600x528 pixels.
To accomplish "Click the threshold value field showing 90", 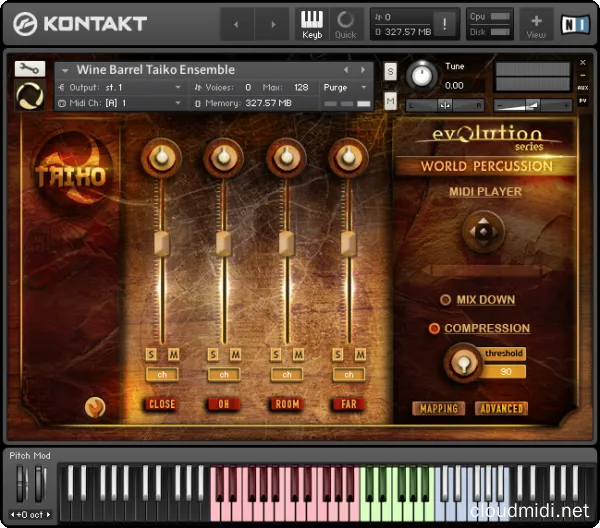I will point(505,372).
